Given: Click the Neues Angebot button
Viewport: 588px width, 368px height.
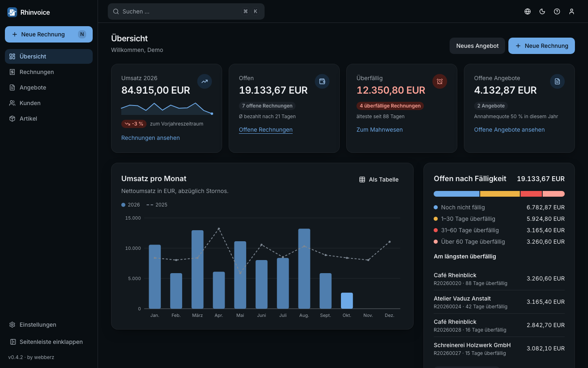Looking at the screenshot, I should pyautogui.click(x=477, y=46).
